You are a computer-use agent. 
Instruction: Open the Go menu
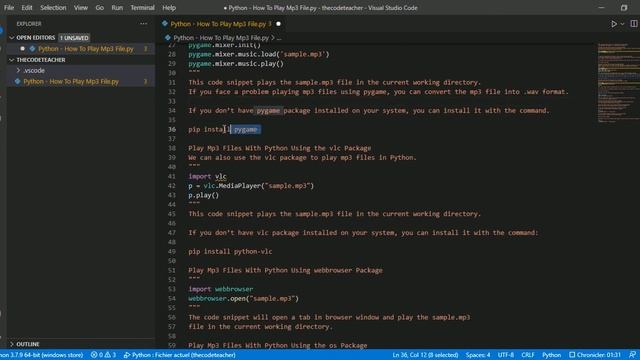pos(99,7)
